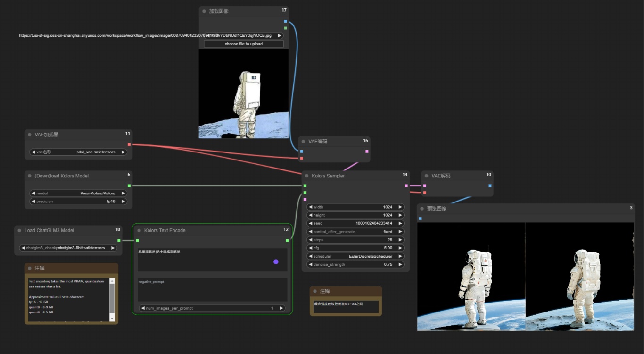Click the pink latent output port on VAE编码
Screen dimensions: 644x354
click(x=367, y=152)
